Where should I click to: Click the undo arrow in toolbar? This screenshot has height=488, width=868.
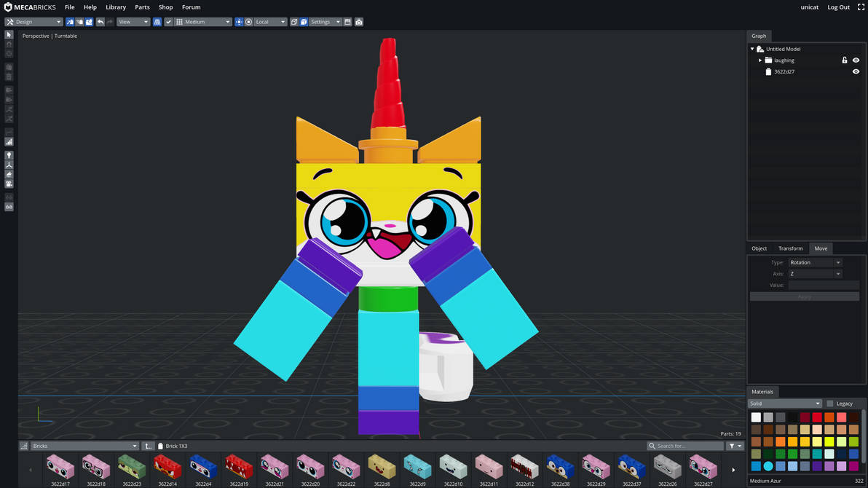tap(100, 22)
